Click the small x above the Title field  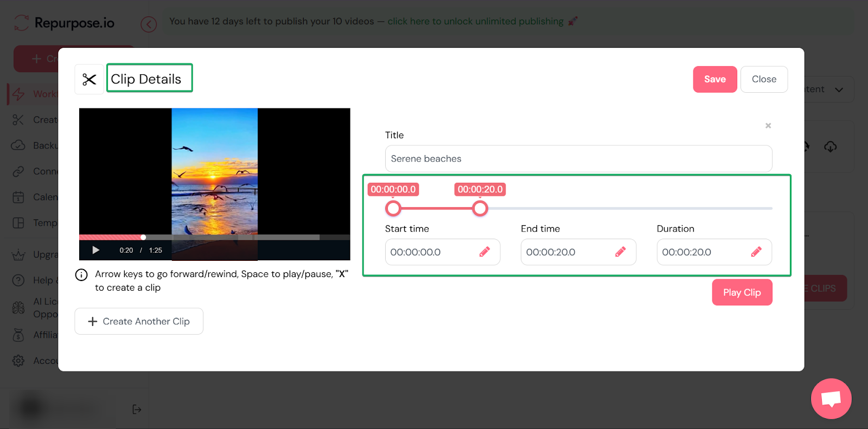tap(768, 125)
